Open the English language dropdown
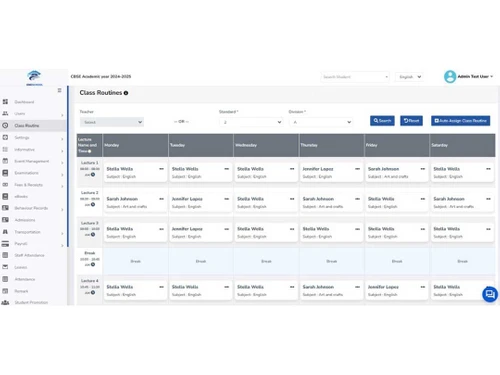The width and height of the screenshot is (500, 375). pos(409,77)
